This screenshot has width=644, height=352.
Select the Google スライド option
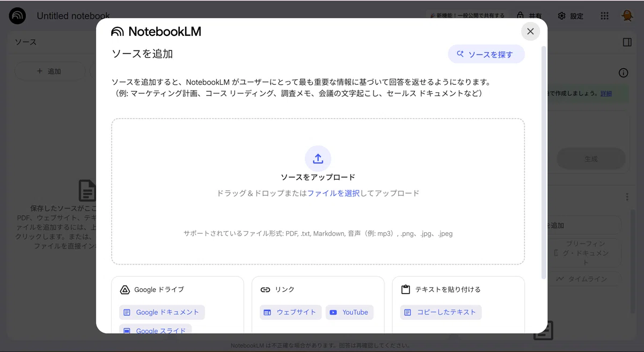(x=156, y=330)
